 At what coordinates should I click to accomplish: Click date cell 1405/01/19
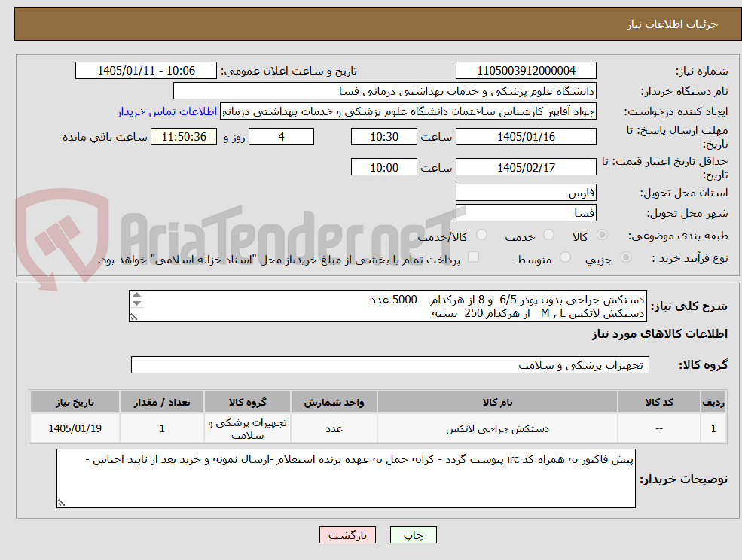[75, 428]
